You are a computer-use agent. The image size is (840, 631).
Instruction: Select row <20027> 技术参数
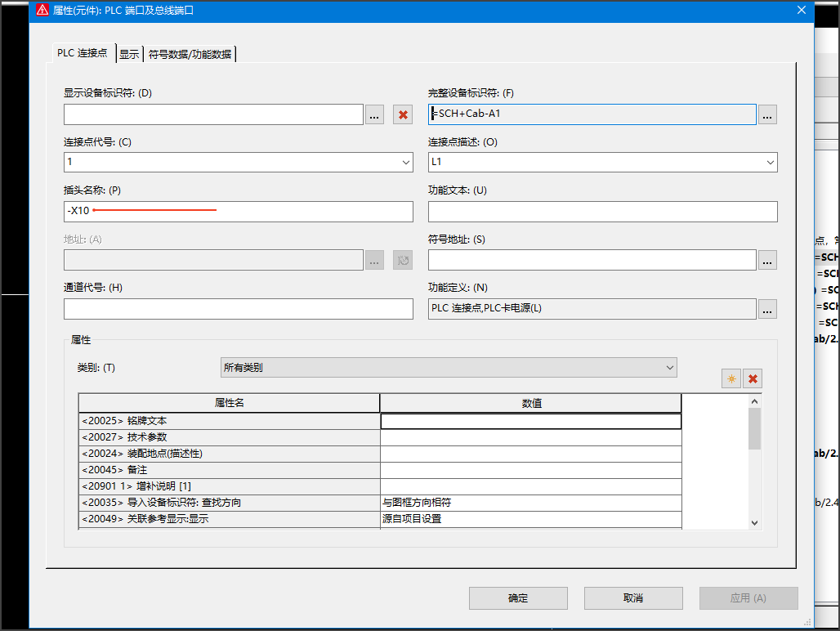[x=230, y=437]
